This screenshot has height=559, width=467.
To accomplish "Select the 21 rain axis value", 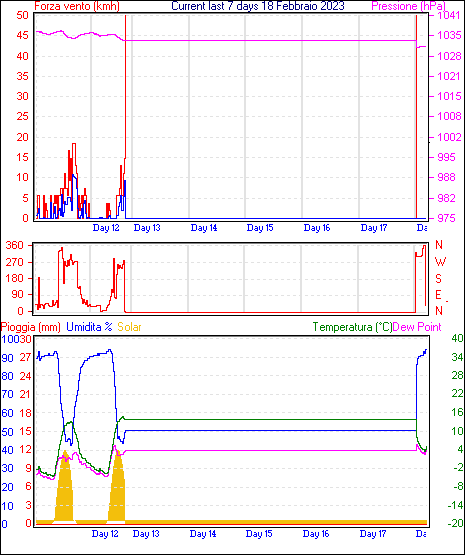I will point(25,395).
